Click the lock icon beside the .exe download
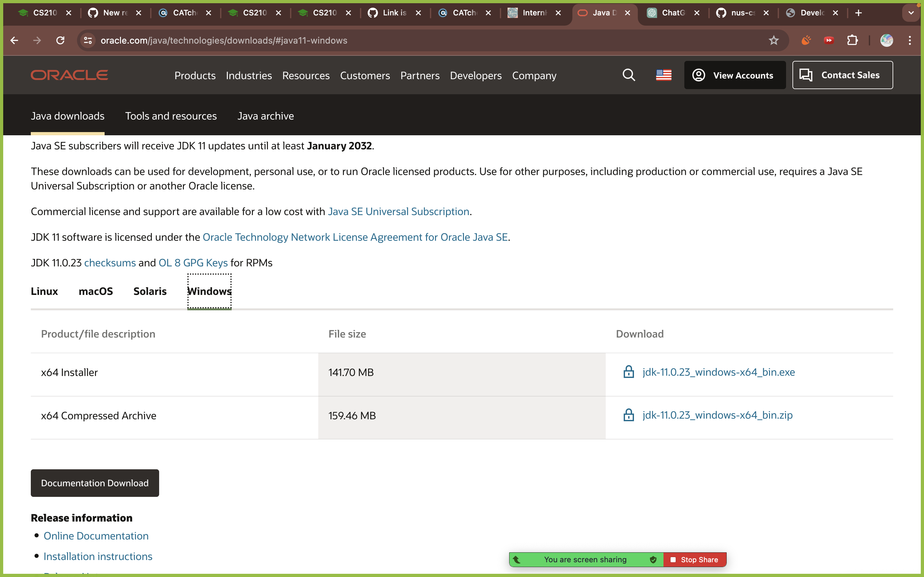 (629, 372)
